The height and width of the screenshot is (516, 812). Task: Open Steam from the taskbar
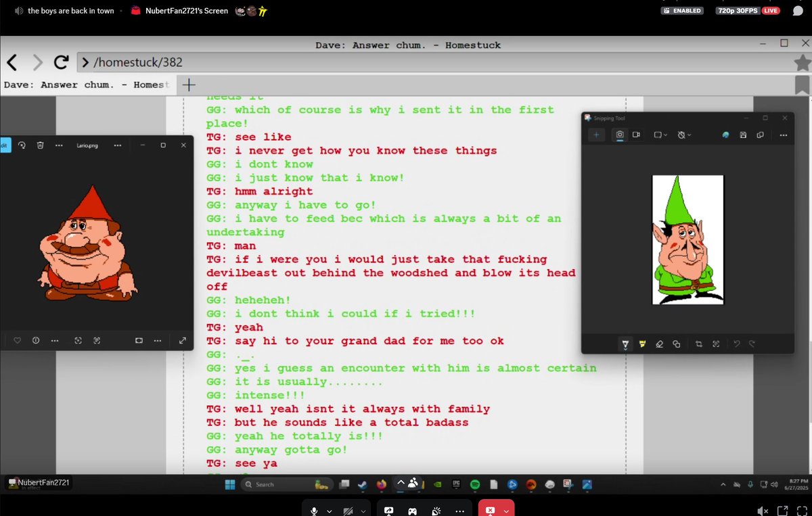tap(363, 484)
